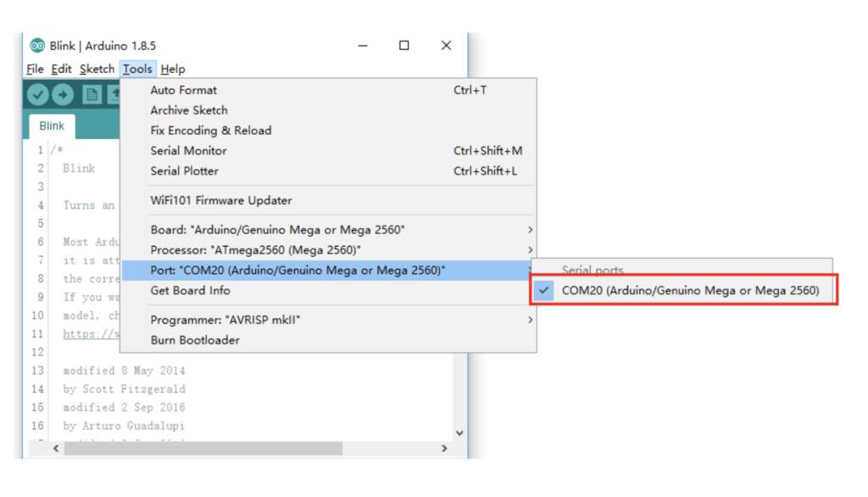Open the Edit menu
The width and height of the screenshot is (868, 497).
click(x=61, y=69)
